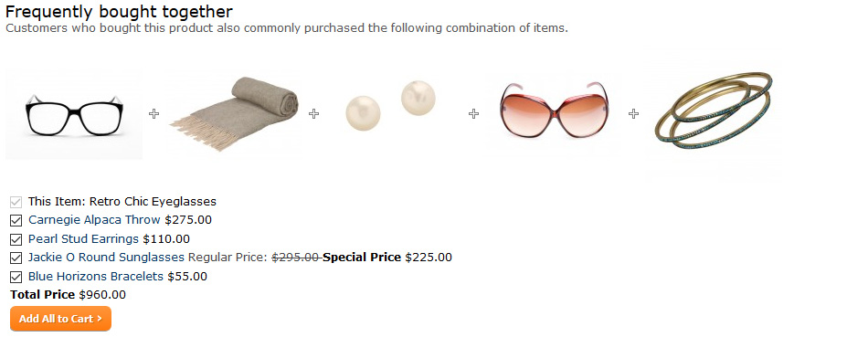The height and width of the screenshot is (337, 868).
Task: Open the alpaca throw blanket product image
Action: (x=234, y=114)
